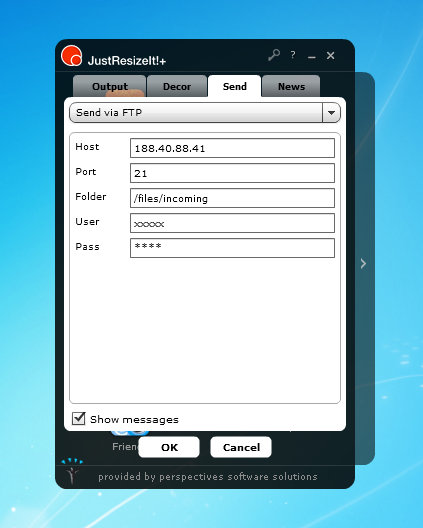Open help via the question mark icon
This screenshot has height=528, width=423.
[x=293, y=55]
